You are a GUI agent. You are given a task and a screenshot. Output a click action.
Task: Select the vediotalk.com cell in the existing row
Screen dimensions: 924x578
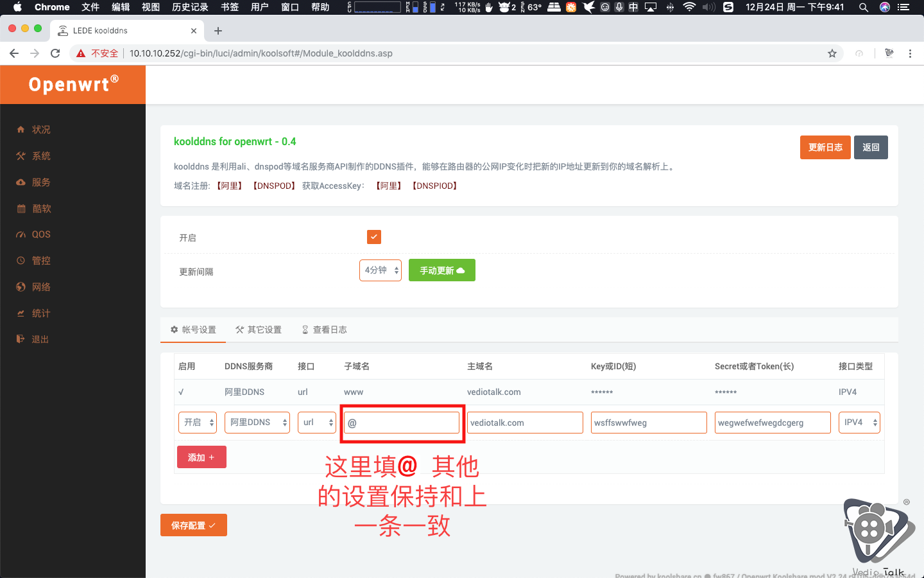click(494, 392)
